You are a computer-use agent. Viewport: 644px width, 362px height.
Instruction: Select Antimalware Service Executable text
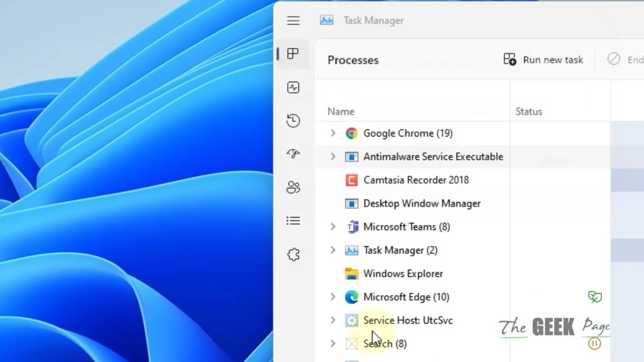click(x=433, y=156)
